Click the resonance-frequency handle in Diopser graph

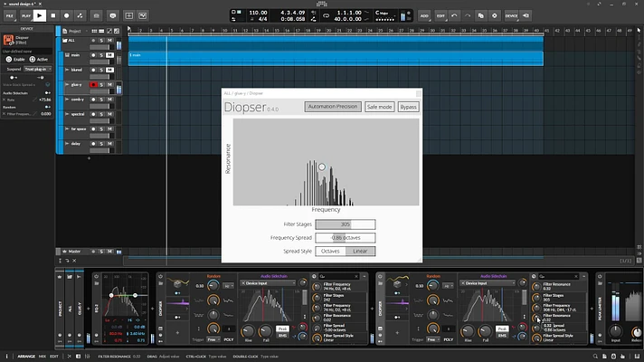pyautogui.click(x=322, y=167)
